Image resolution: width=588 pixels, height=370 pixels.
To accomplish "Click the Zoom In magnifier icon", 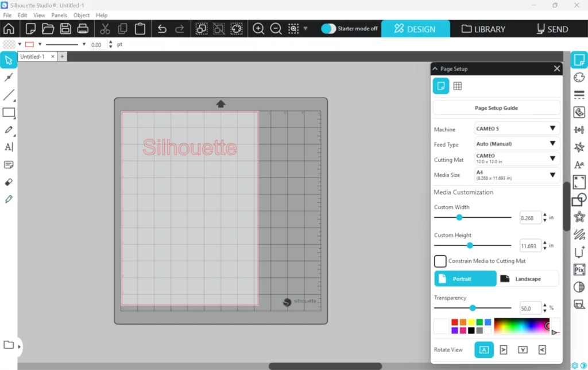I will (x=259, y=29).
